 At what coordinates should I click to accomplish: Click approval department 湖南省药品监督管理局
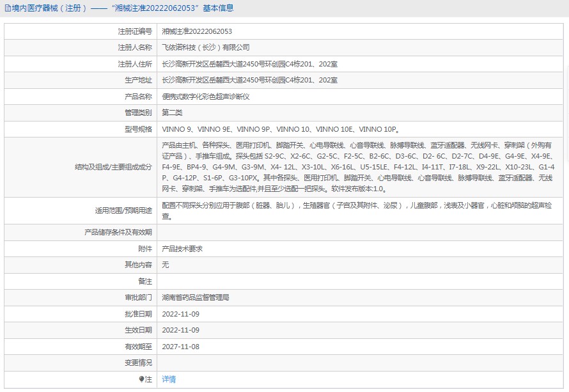pos(196,297)
